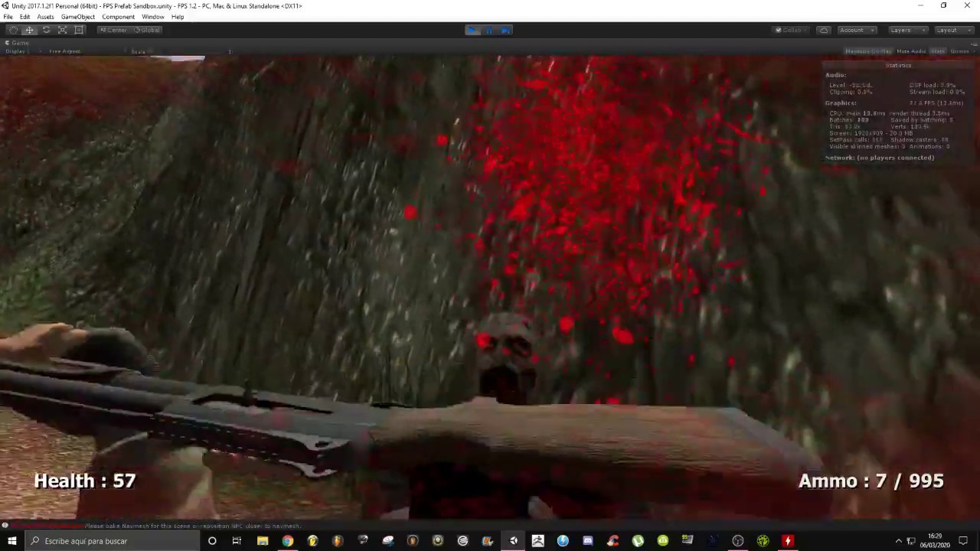
Task: Toggle Global handle rotation button
Action: click(x=146, y=30)
